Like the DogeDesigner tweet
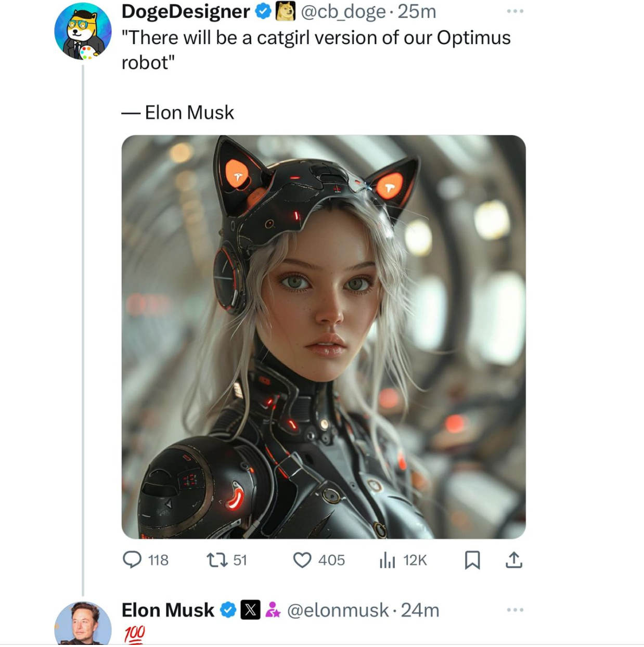 (318, 560)
